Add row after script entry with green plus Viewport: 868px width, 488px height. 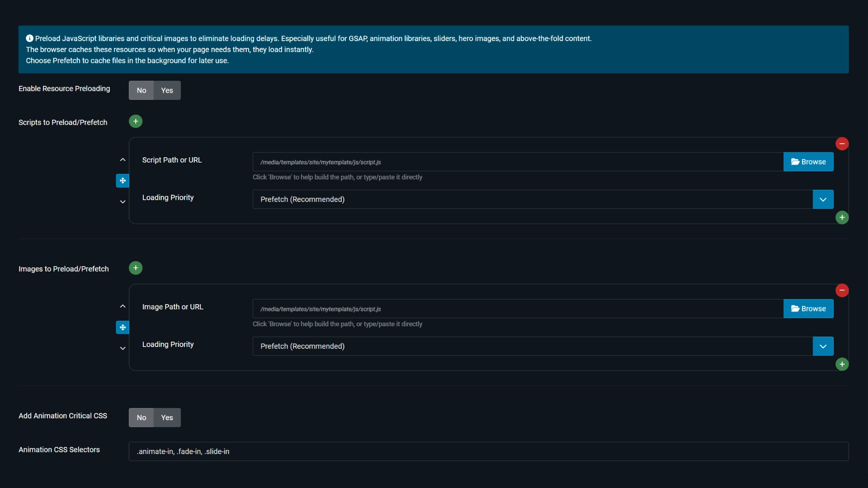(x=842, y=217)
